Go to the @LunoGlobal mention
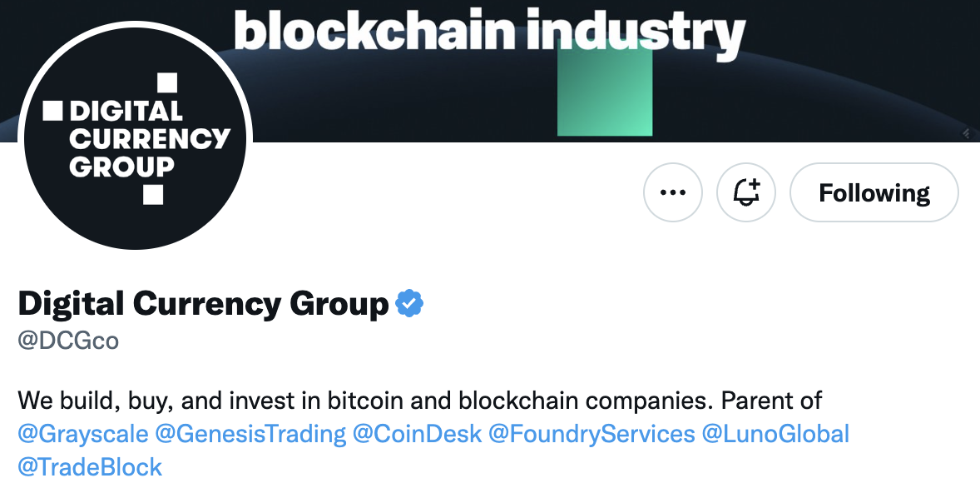The image size is (980, 488). pos(775,434)
